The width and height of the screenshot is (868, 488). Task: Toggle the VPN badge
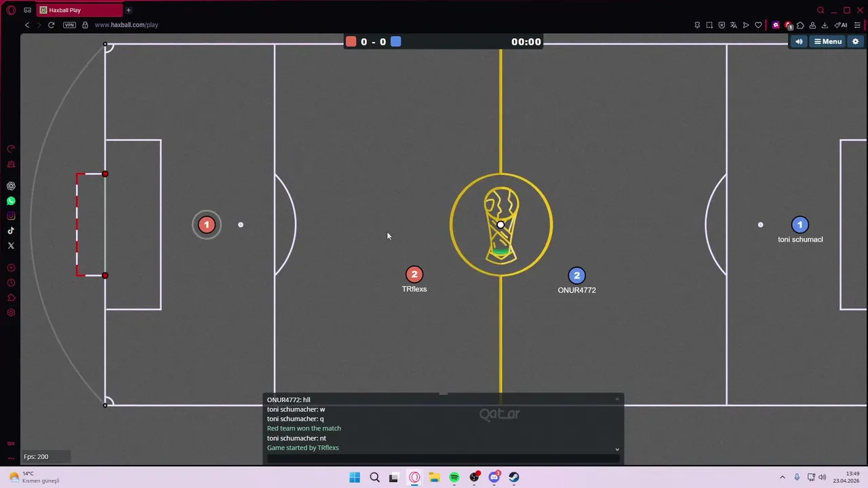click(69, 25)
